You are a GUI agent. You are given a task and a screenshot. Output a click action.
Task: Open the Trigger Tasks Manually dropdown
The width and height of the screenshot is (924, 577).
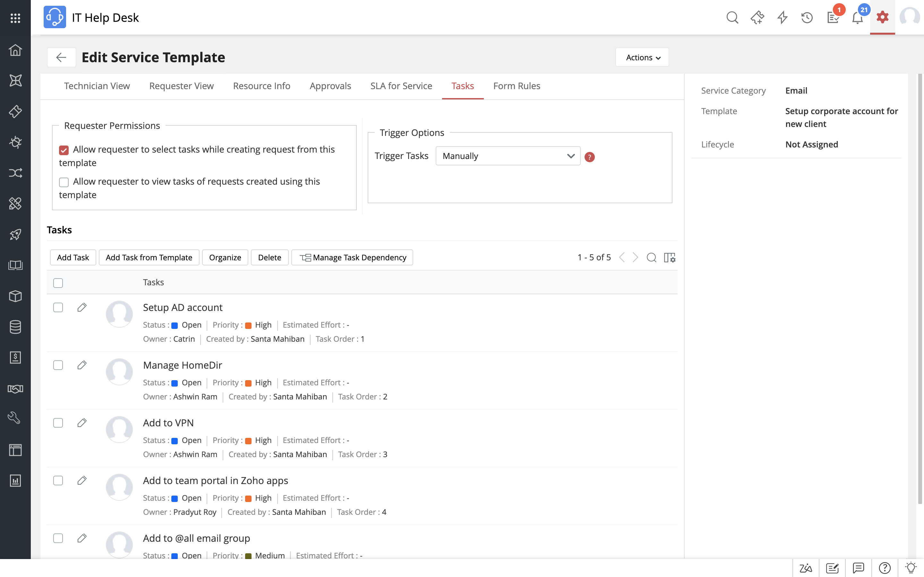[x=508, y=156]
